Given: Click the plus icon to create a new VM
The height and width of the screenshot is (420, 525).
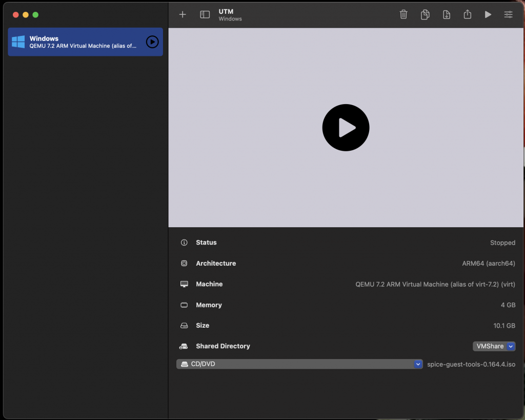Looking at the screenshot, I should 183,14.
